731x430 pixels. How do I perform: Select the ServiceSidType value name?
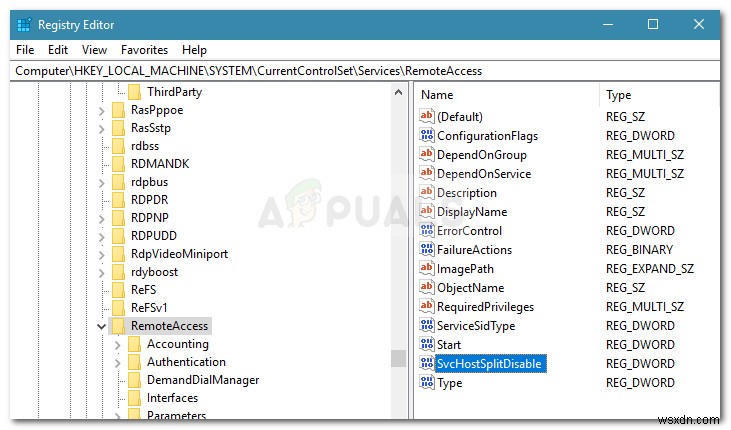[476, 326]
